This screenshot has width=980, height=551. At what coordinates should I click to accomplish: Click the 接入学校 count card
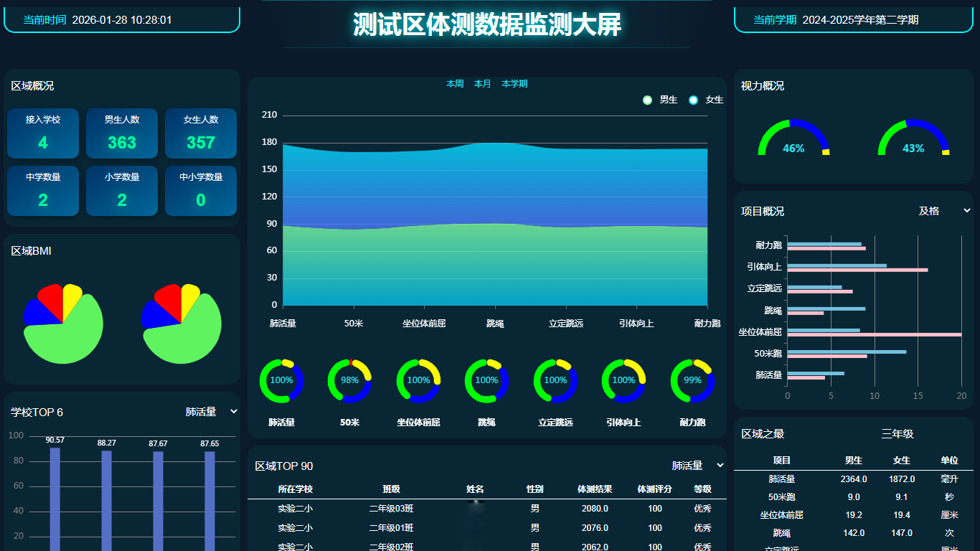pos(43,133)
